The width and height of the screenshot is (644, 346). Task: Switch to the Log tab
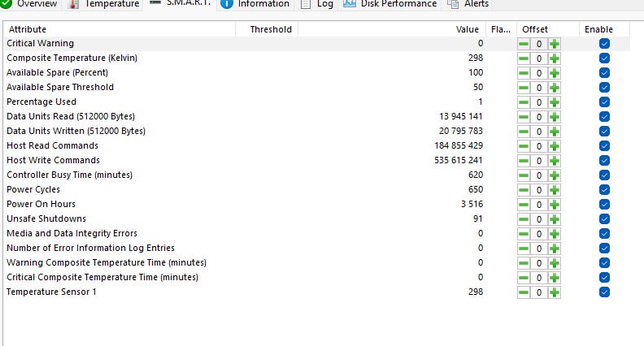[x=316, y=4]
